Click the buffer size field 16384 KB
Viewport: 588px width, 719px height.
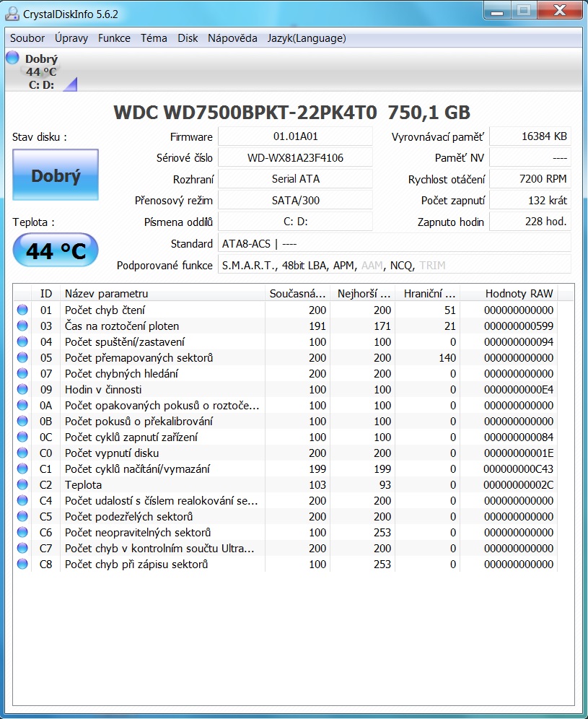(530, 136)
